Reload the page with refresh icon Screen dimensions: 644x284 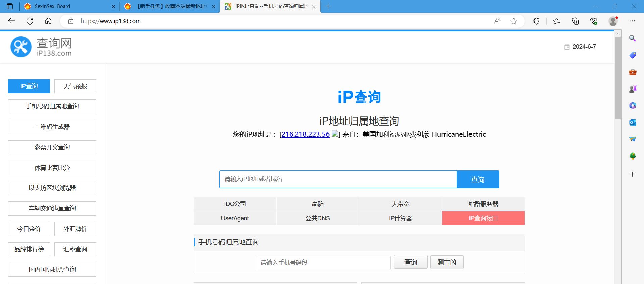pyautogui.click(x=30, y=21)
